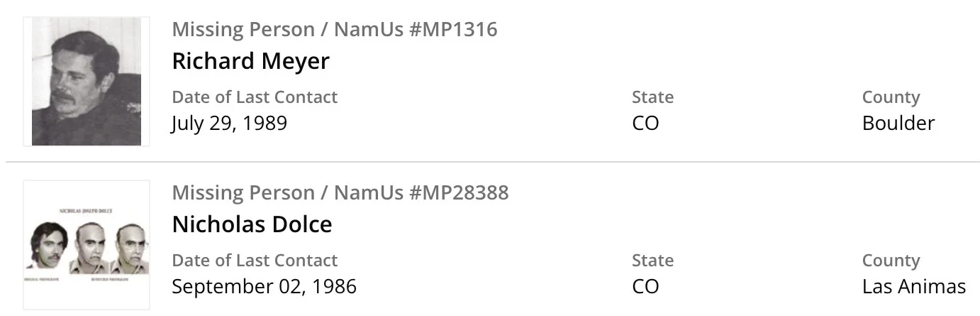Click Date of Last Contact label for Meyer
Image resolution: width=980 pixels, height=316 pixels.
pos(255,97)
